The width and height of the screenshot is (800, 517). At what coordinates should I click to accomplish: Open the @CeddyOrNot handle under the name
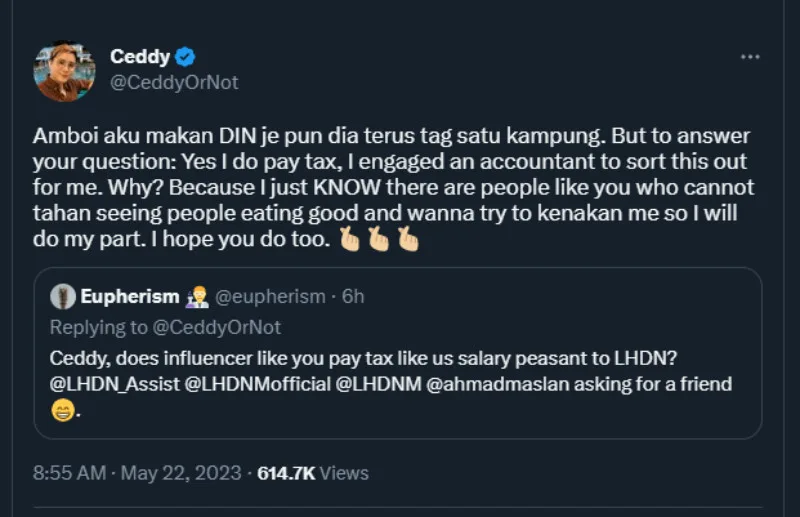point(174,83)
